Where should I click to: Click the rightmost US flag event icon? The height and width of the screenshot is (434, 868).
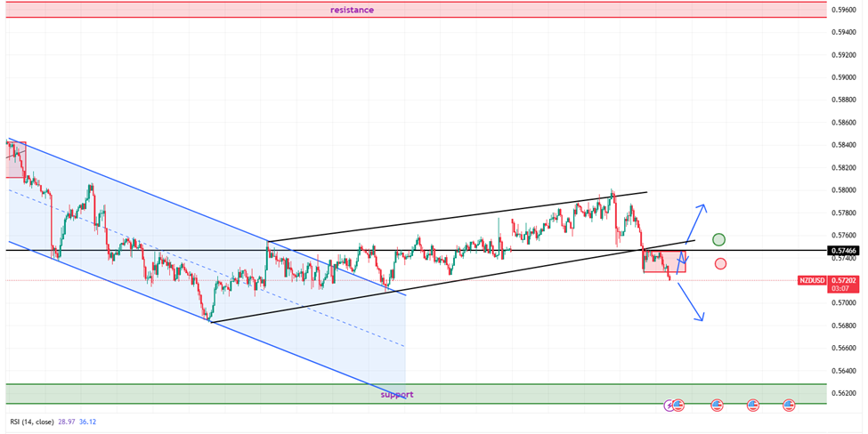point(788,406)
